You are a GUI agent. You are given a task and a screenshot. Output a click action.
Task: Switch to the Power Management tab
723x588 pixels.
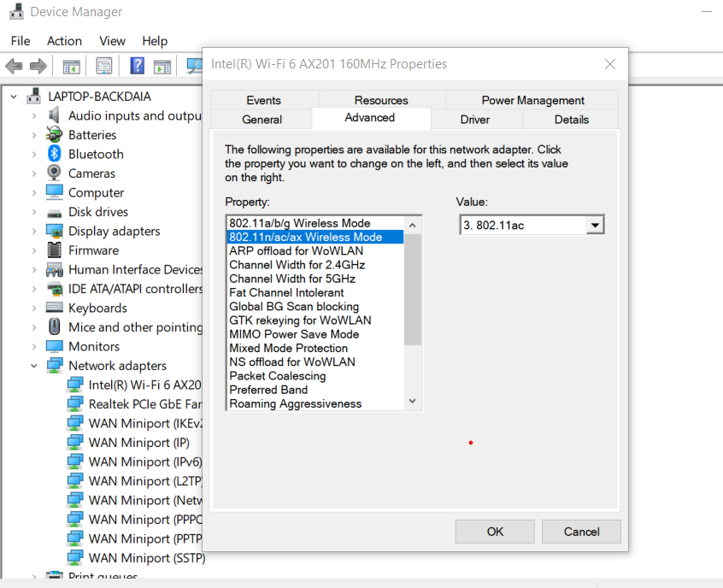pos(532,100)
